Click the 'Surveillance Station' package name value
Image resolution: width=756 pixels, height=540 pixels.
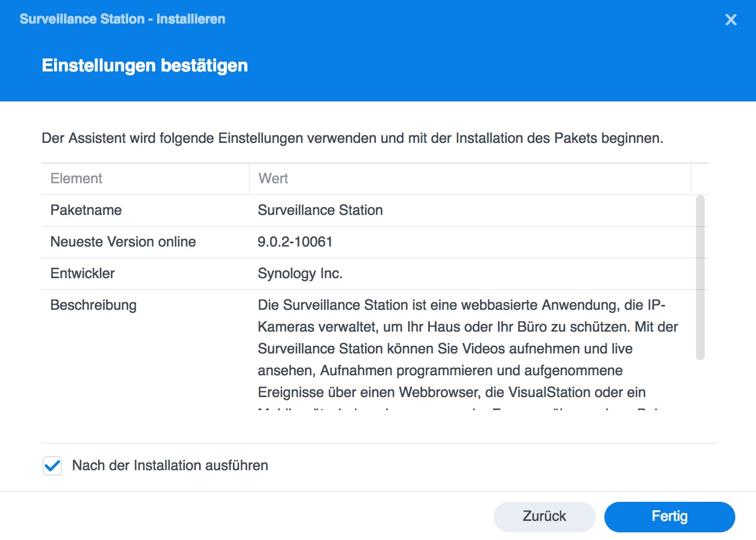click(x=320, y=211)
